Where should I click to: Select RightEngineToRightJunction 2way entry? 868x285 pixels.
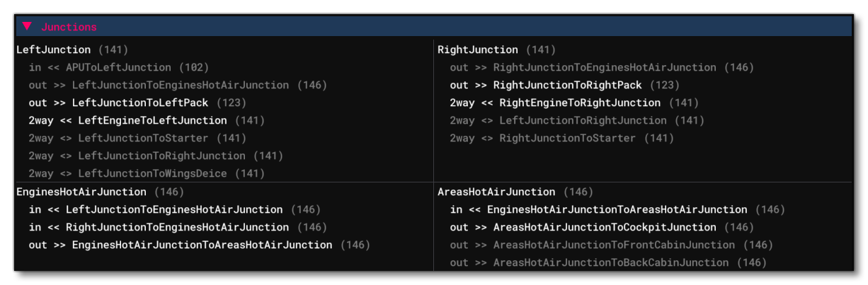coord(579,103)
